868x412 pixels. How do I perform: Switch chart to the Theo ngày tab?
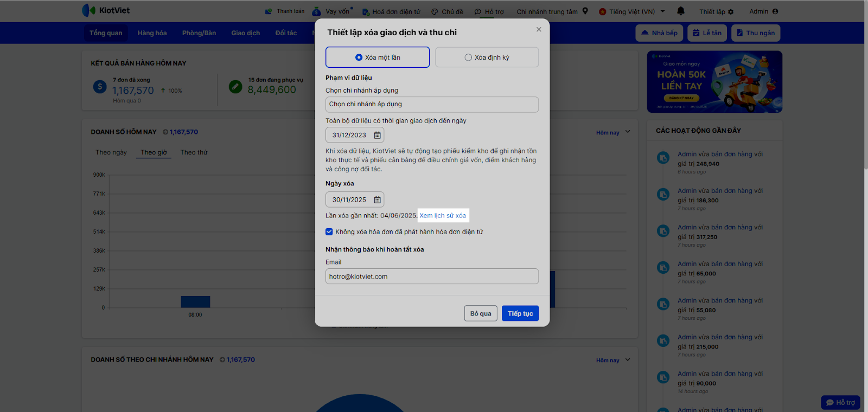point(111,152)
